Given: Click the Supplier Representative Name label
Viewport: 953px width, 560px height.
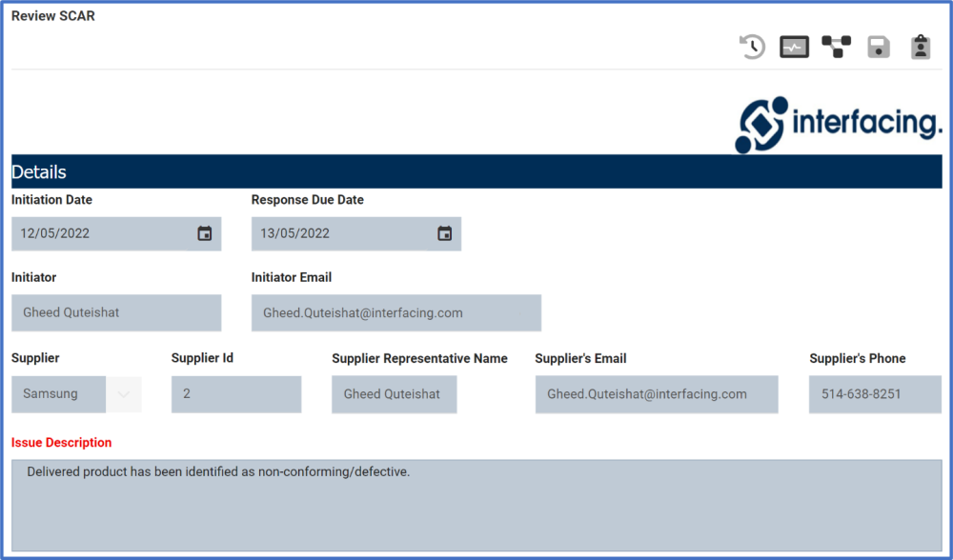Looking at the screenshot, I should [419, 358].
